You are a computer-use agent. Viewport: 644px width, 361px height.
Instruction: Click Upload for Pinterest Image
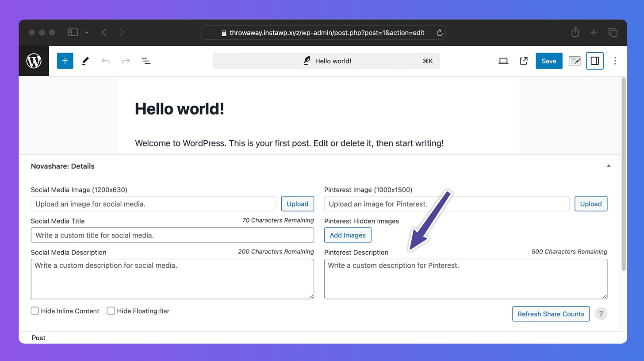tap(591, 204)
